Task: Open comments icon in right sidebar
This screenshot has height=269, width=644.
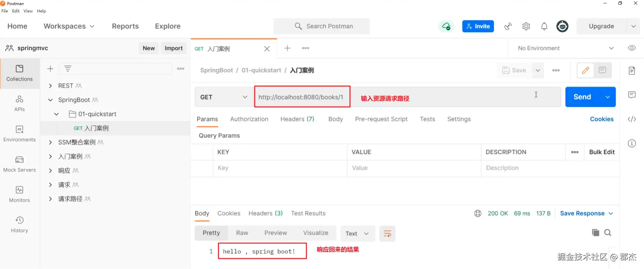Action: pyautogui.click(x=632, y=95)
